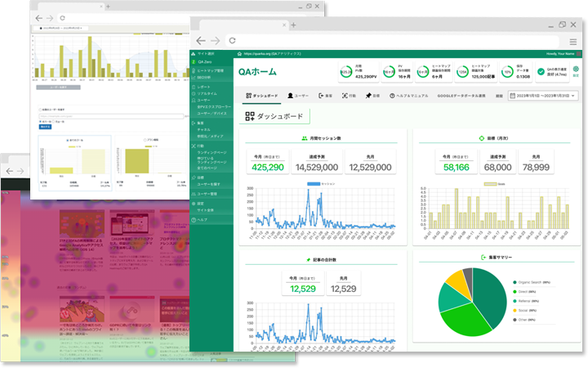Open the hamburger menu in the front browser
588x368 pixels.
[573, 42]
